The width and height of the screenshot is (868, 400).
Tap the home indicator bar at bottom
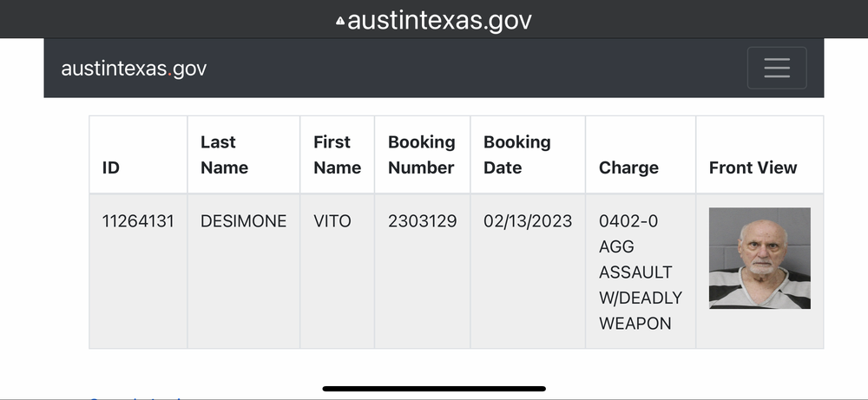pos(434,389)
